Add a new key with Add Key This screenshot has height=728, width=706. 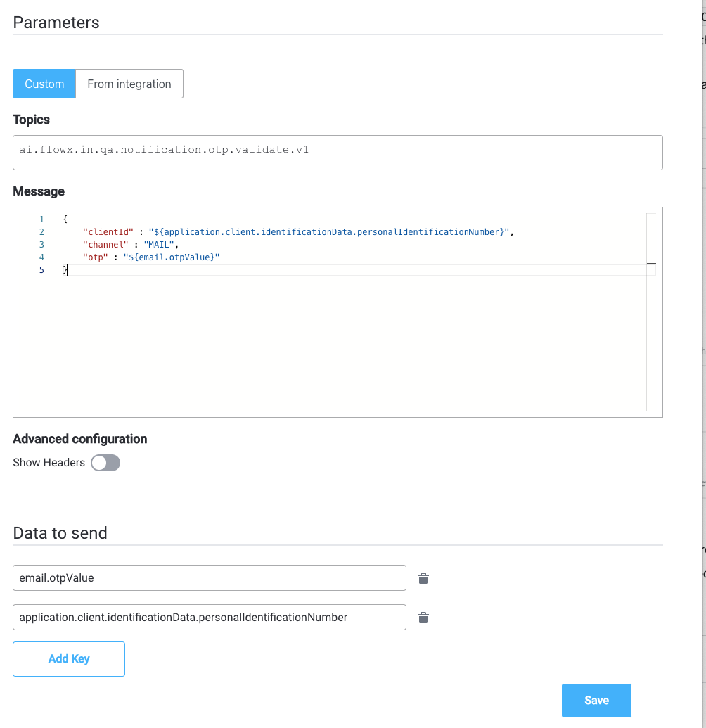(69, 659)
